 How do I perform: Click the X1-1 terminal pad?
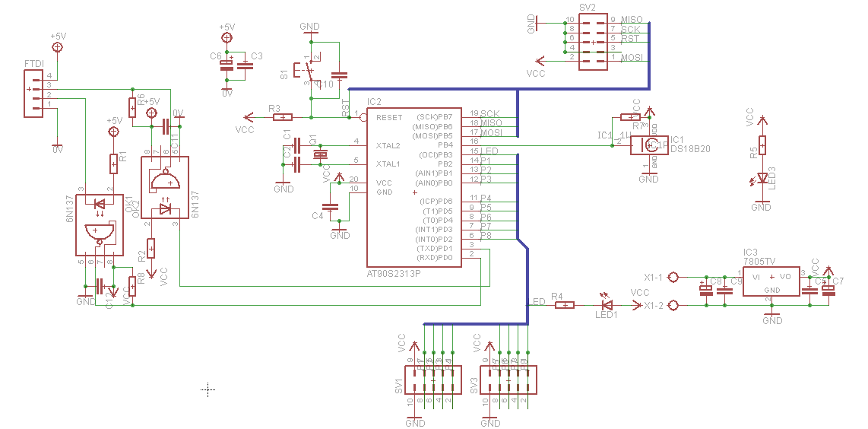(673, 277)
